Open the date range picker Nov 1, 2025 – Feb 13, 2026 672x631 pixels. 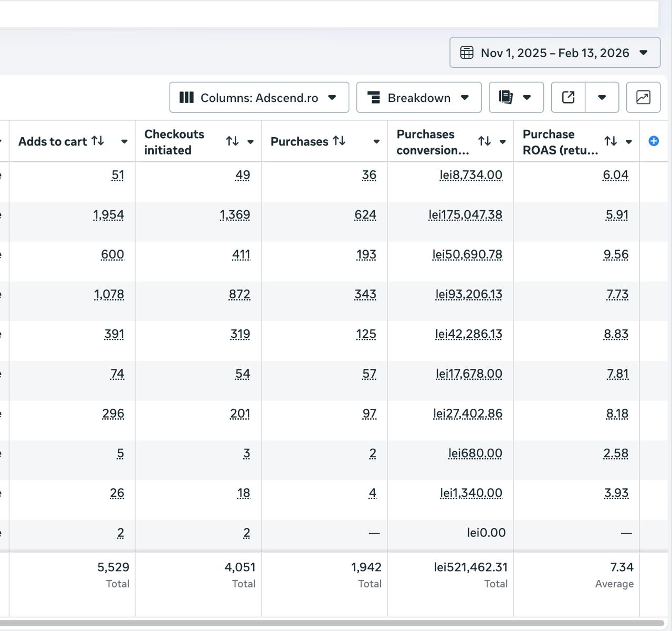click(x=555, y=53)
